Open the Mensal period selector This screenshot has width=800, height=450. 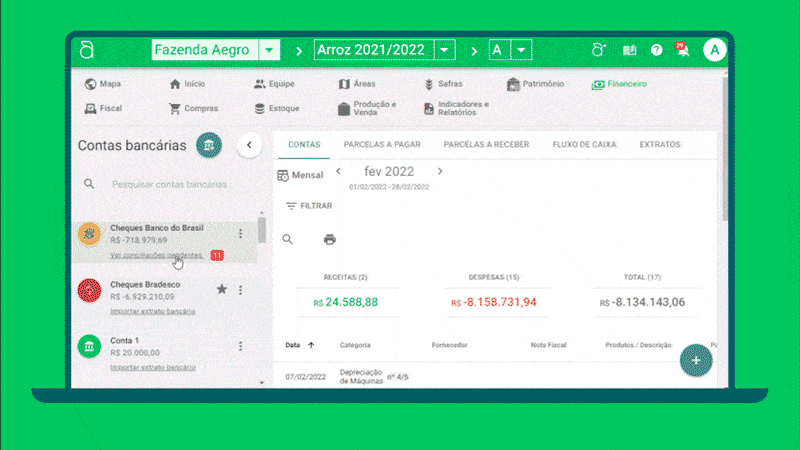[300, 175]
